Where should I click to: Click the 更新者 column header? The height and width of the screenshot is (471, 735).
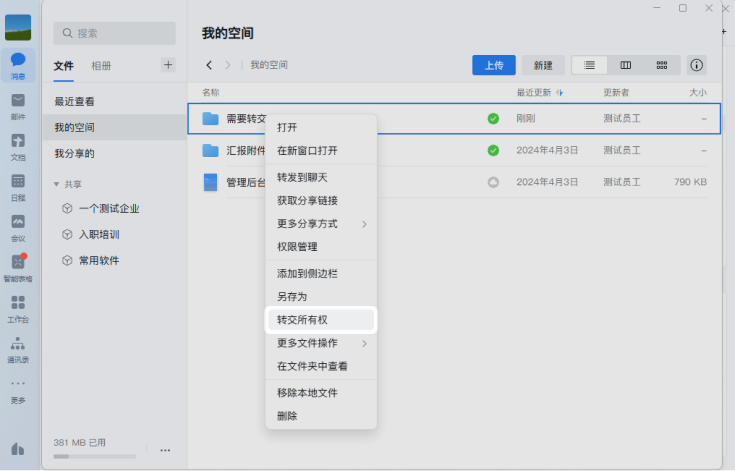(616, 92)
